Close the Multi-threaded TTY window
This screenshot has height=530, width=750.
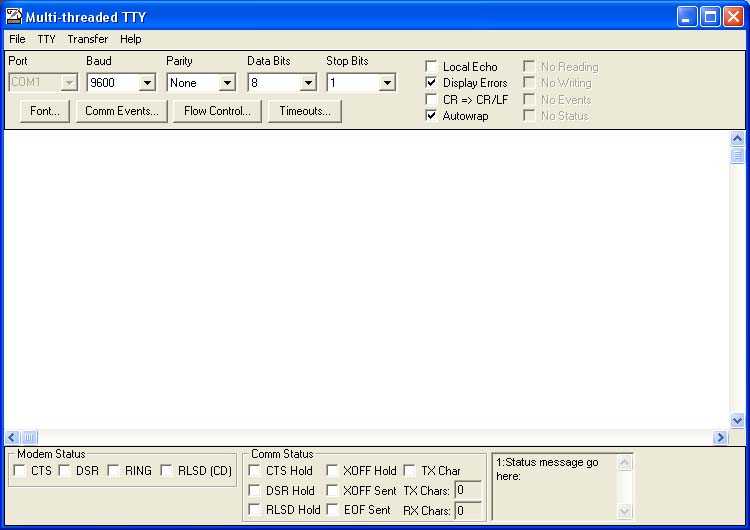(x=733, y=17)
